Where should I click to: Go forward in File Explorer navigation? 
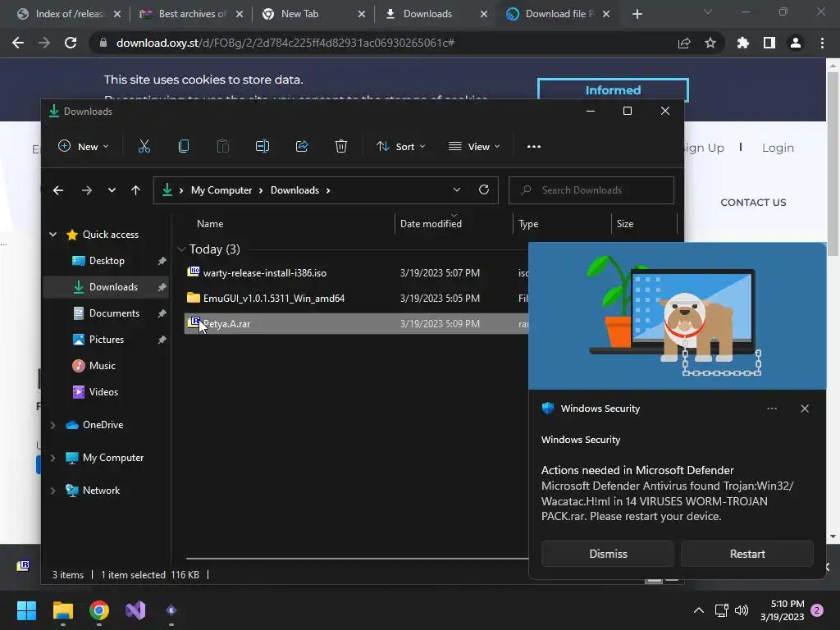pyautogui.click(x=87, y=190)
